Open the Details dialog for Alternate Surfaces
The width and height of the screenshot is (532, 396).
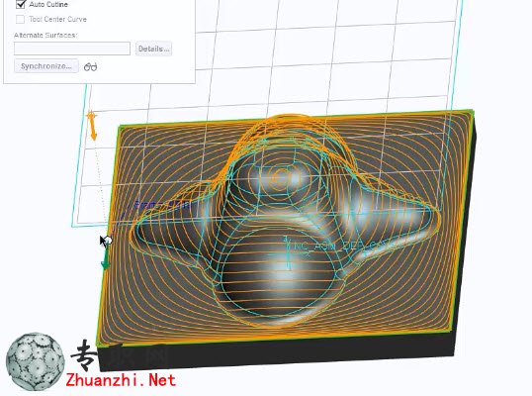[153, 49]
